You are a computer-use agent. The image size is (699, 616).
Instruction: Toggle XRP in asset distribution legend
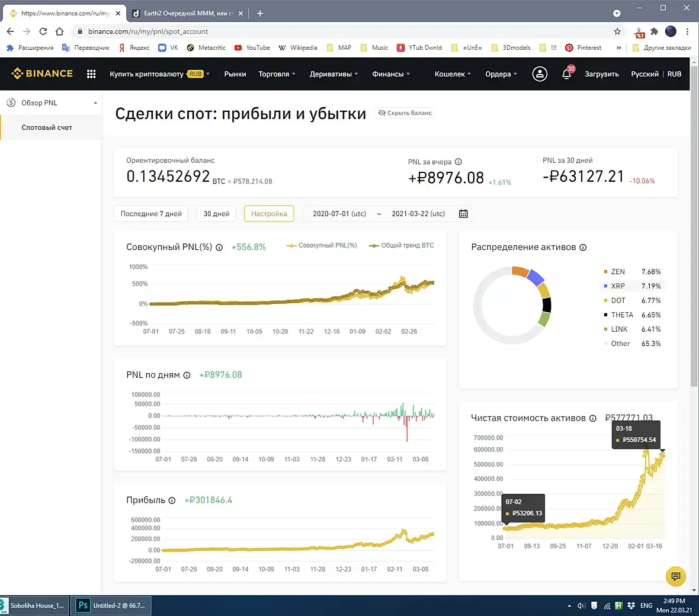632,286
